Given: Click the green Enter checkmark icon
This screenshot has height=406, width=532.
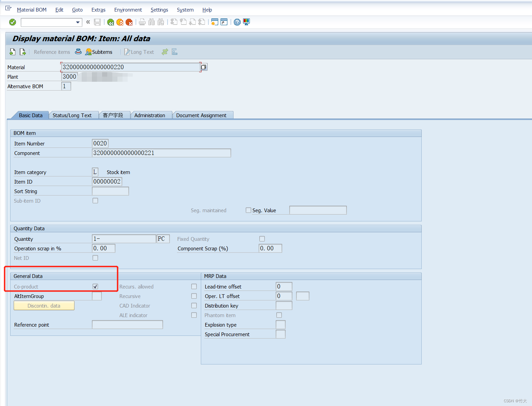Looking at the screenshot, I should (x=13, y=22).
